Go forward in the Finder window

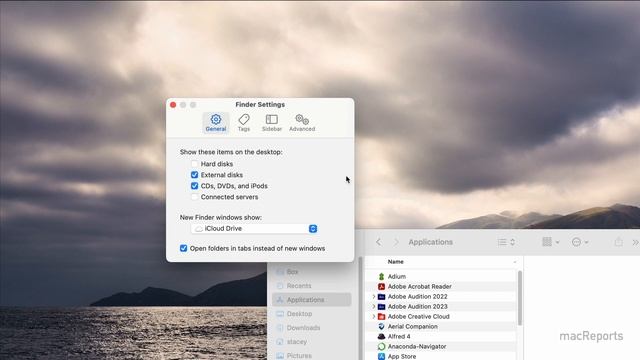point(396,242)
